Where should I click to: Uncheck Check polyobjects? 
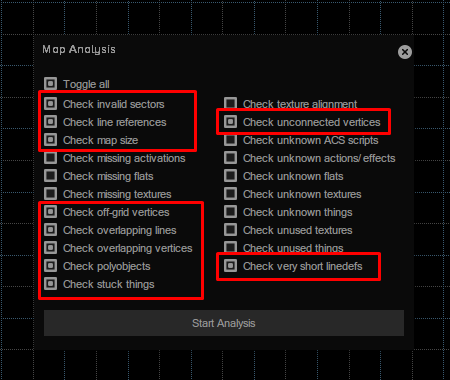(x=51, y=266)
